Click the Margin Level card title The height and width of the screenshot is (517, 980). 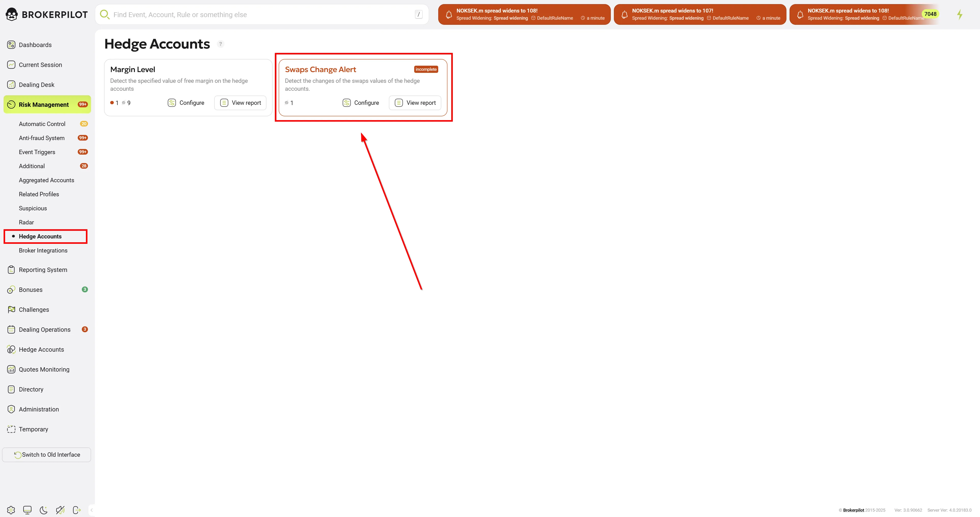[x=132, y=70]
